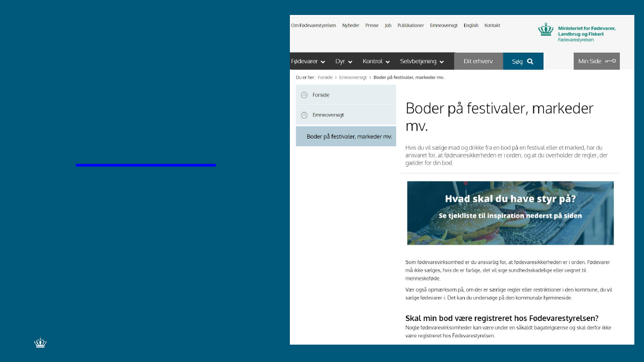Image resolution: width=644 pixels, height=362 pixels.
Task: Select Job in the top menu
Action: coord(388,26)
